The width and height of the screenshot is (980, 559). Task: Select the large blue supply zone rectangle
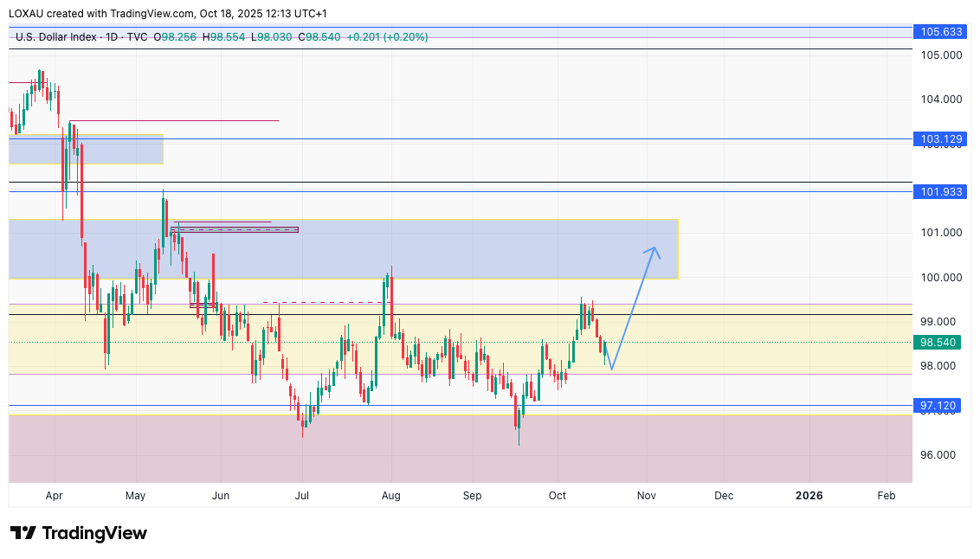[433, 248]
